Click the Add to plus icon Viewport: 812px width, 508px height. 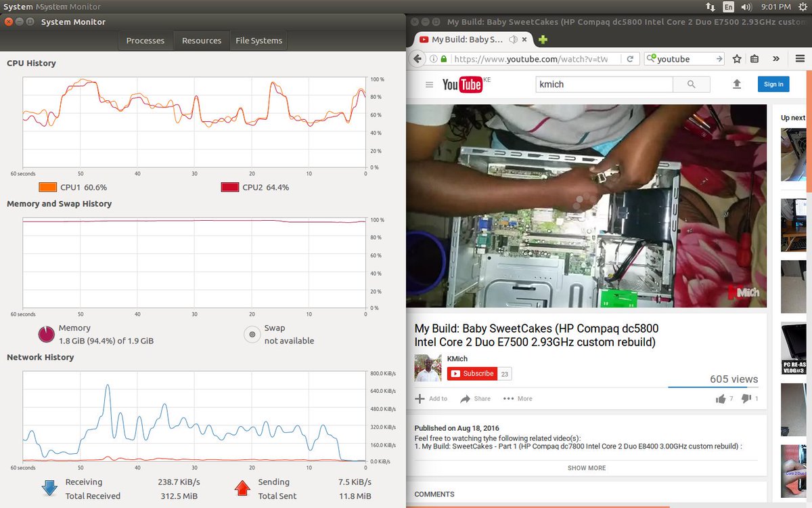coord(420,398)
